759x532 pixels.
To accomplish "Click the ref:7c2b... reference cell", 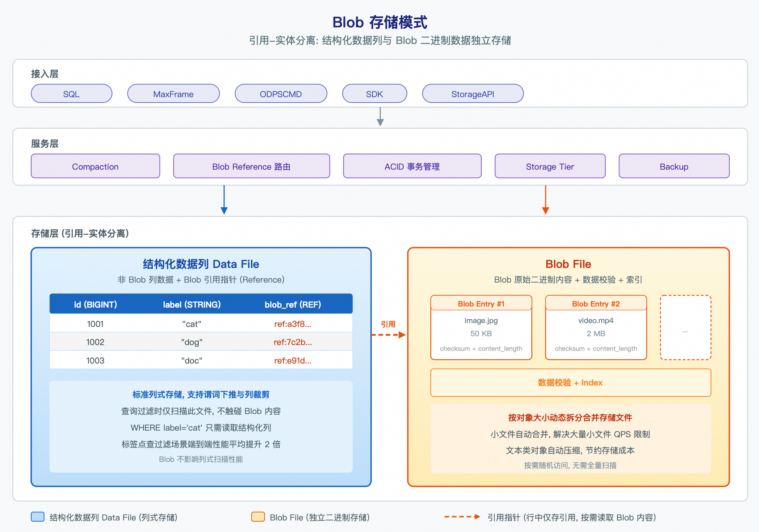I will tap(293, 342).
